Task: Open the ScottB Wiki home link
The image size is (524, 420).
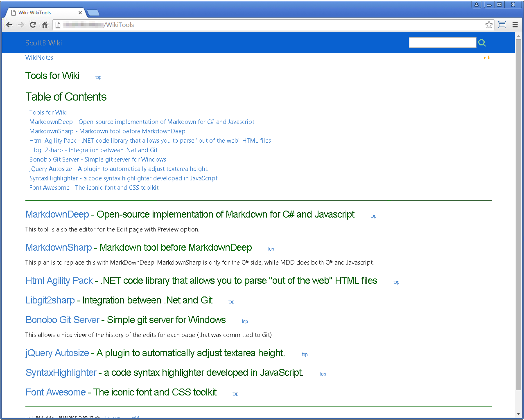Action: [43, 43]
